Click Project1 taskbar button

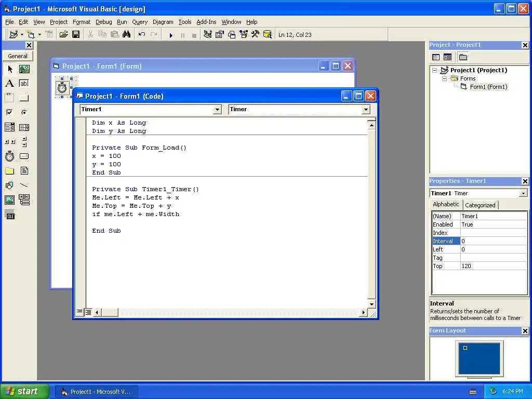tap(97, 392)
